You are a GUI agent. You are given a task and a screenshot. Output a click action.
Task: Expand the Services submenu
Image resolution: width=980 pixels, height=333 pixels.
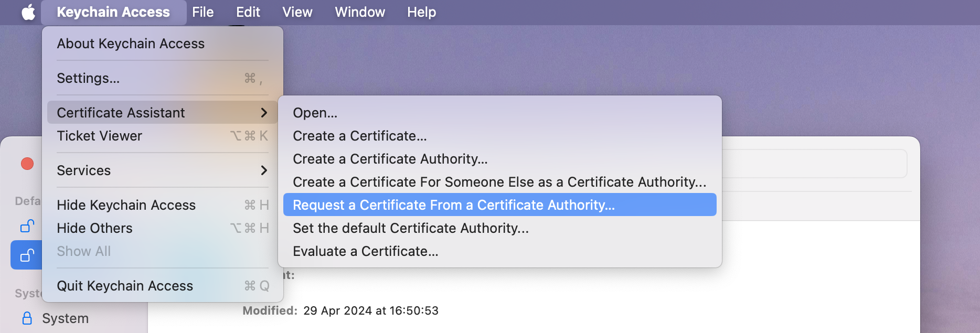pos(163,170)
